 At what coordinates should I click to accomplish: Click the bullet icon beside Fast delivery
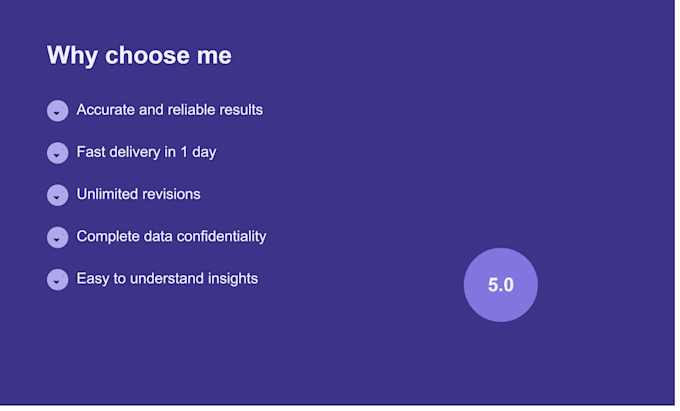(58, 153)
